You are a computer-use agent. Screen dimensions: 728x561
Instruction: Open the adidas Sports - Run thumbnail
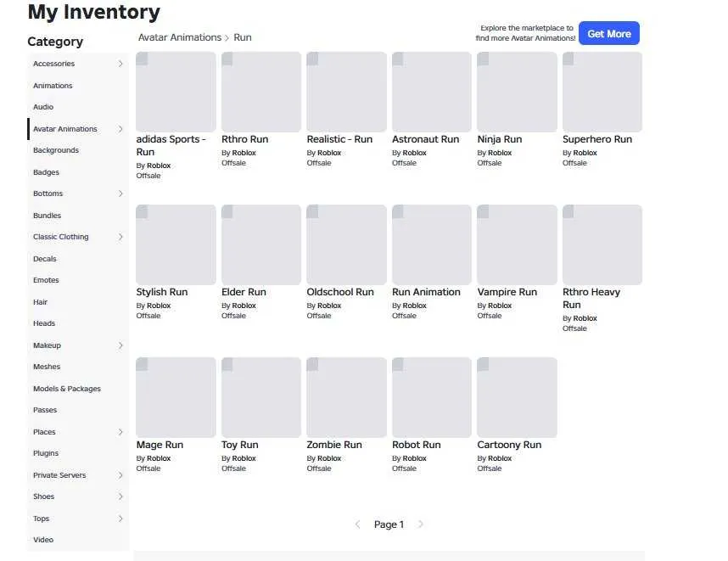coord(176,92)
